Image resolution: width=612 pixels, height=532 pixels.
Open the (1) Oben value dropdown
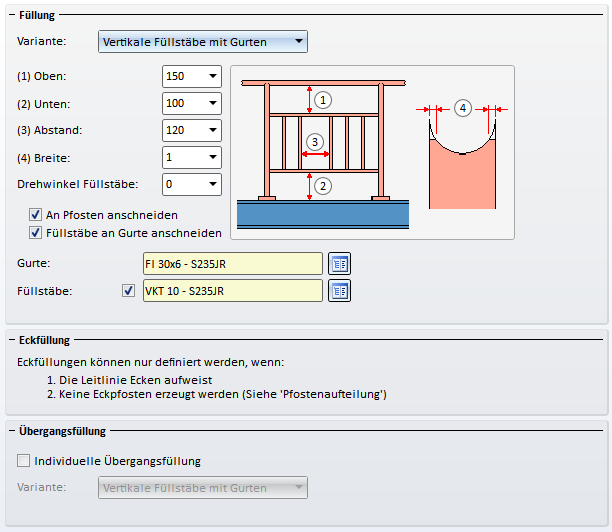(192, 77)
